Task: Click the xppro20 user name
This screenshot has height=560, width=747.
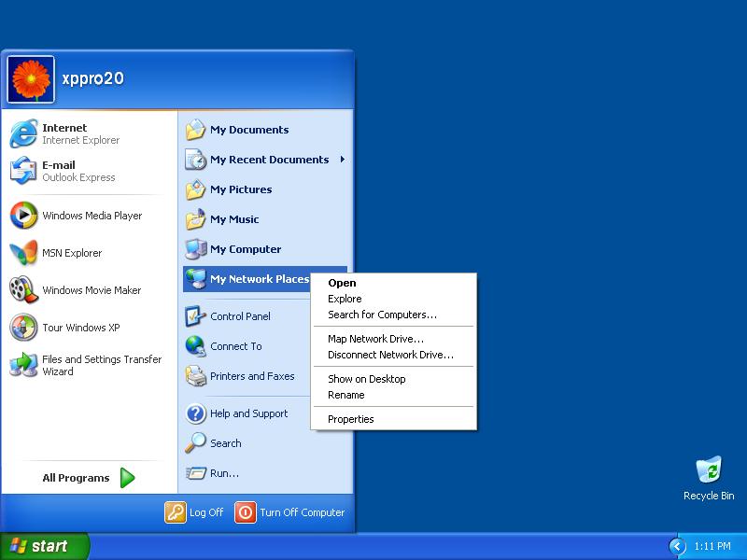Action: pos(92,78)
